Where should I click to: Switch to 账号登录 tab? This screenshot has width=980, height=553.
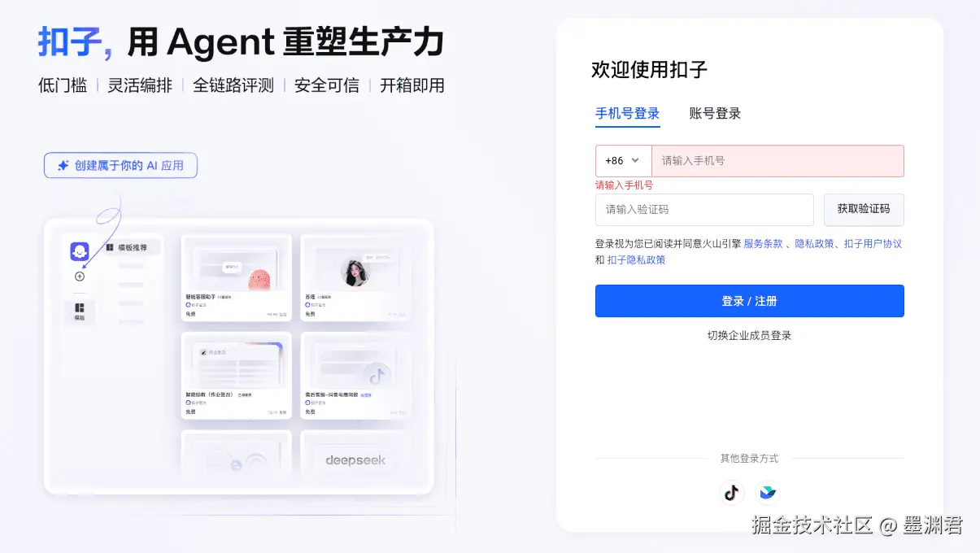click(715, 114)
